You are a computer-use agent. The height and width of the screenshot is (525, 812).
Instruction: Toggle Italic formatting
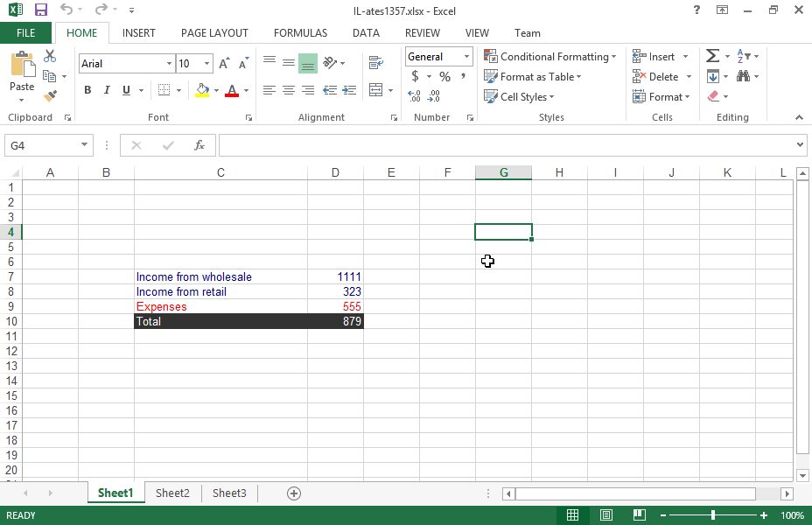point(107,90)
